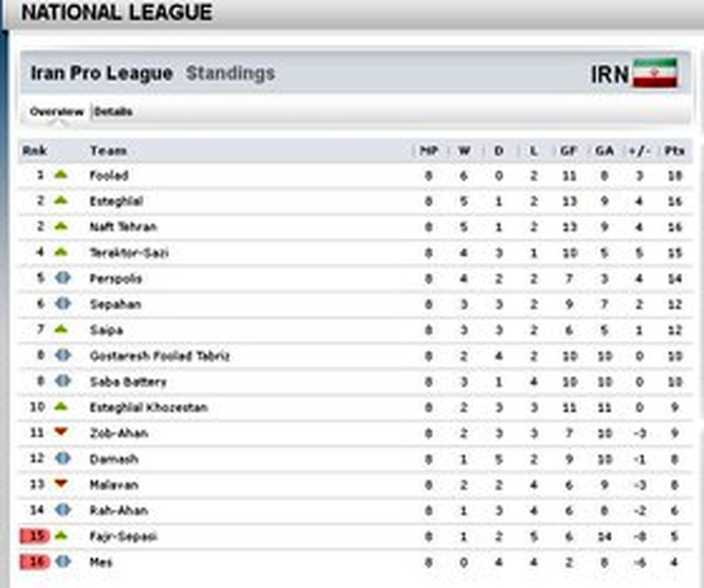Click the blue unchanged icon next to Perspolis

point(63,278)
